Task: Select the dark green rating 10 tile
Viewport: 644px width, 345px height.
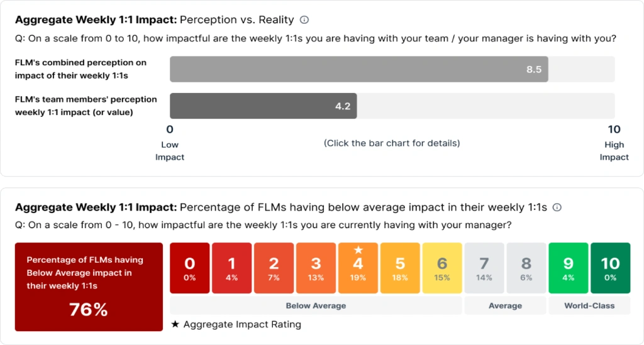Action: 610,268
